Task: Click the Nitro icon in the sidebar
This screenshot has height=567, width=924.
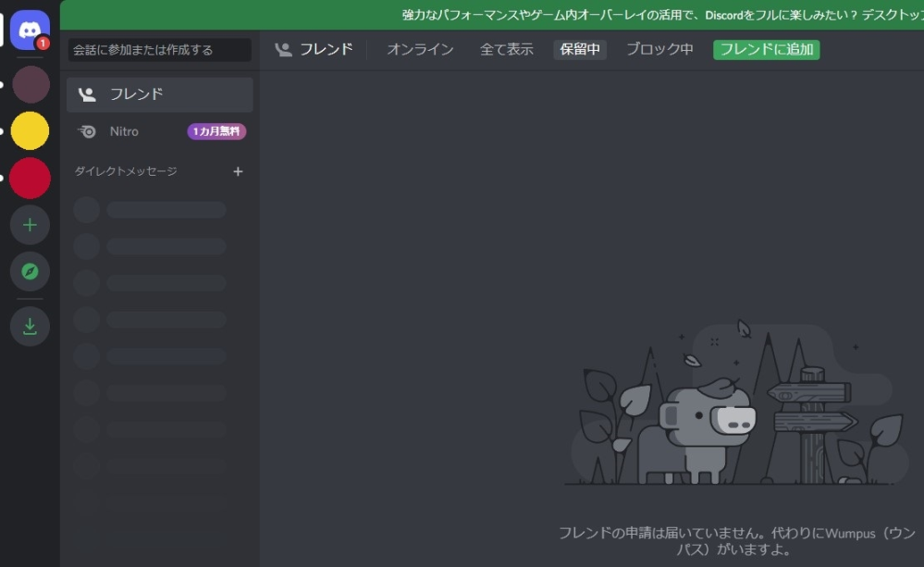Action: coord(87,131)
